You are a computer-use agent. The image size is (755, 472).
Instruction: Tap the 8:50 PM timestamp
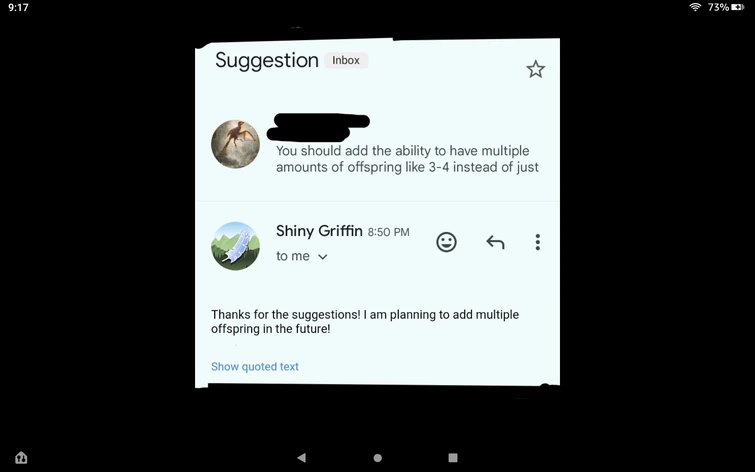point(389,232)
